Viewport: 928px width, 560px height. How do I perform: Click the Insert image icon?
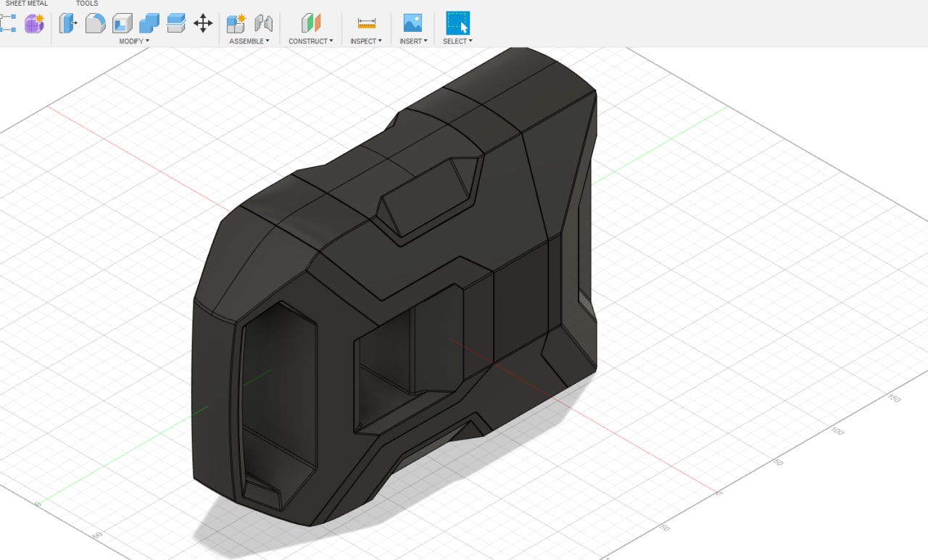coord(413,23)
